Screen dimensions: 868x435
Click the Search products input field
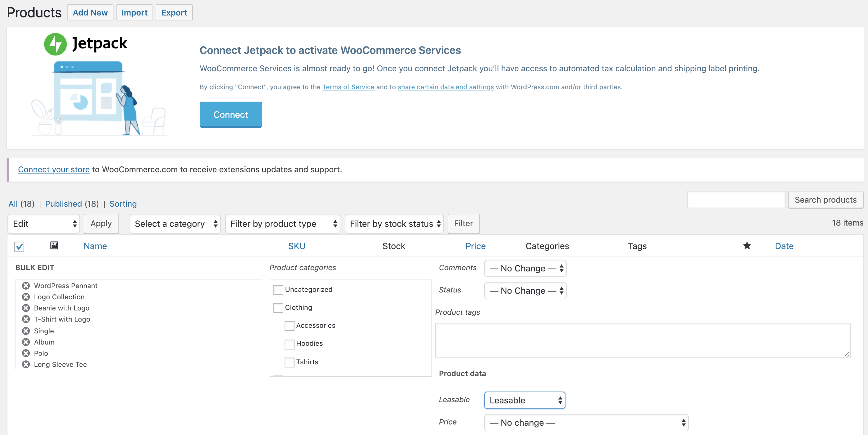pos(736,200)
